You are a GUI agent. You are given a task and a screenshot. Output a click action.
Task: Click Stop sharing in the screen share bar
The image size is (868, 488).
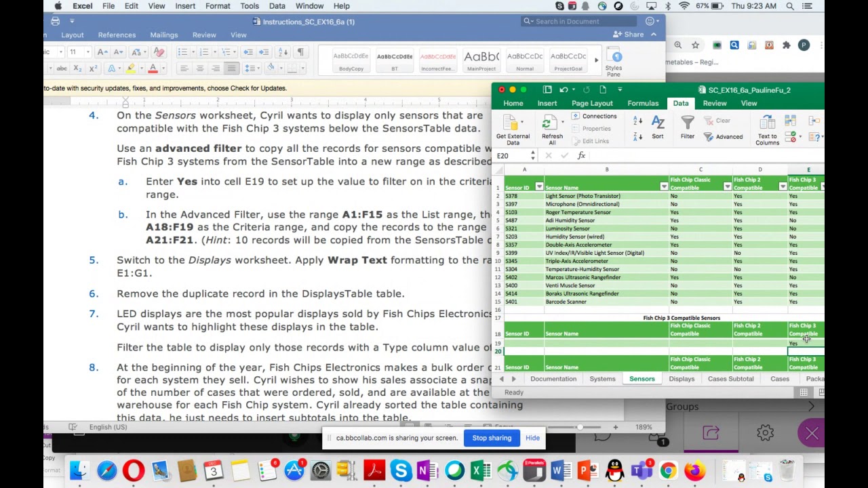click(492, 438)
